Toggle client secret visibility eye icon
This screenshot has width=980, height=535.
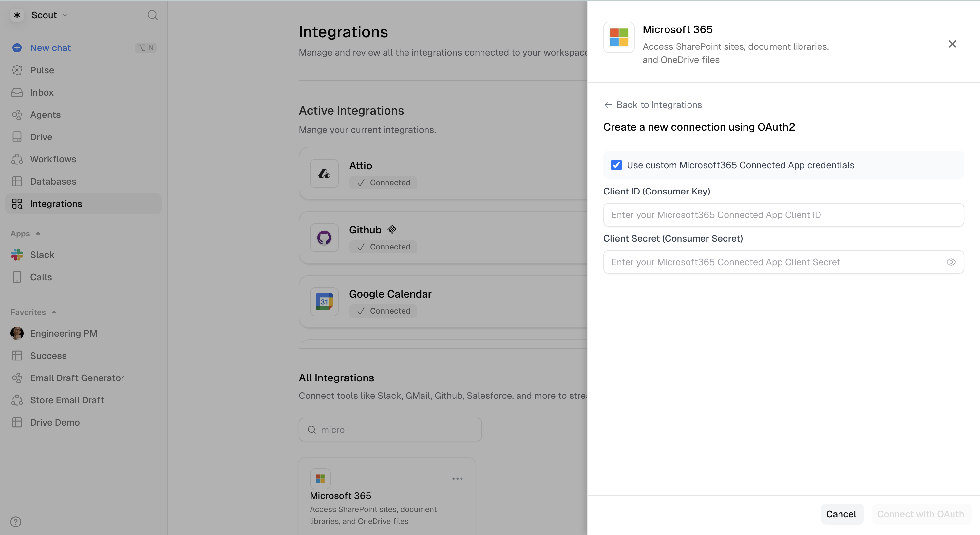pyautogui.click(x=951, y=262)
